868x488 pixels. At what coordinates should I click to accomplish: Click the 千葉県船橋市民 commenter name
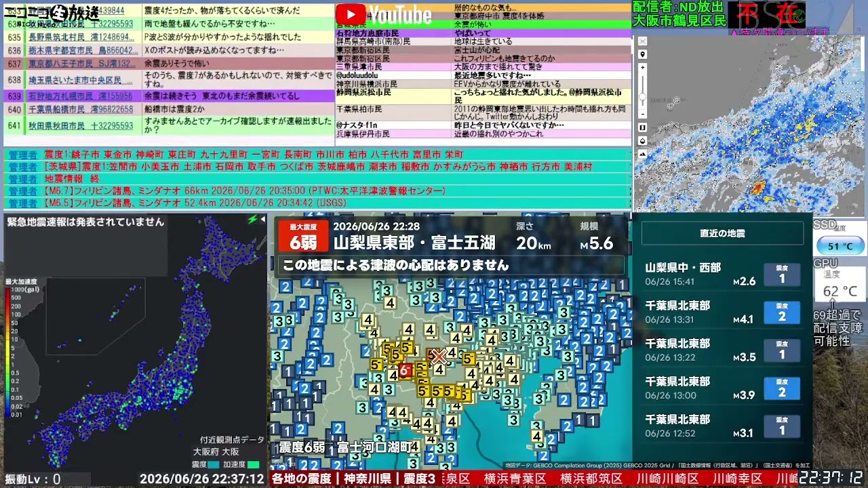pos(80,109)
